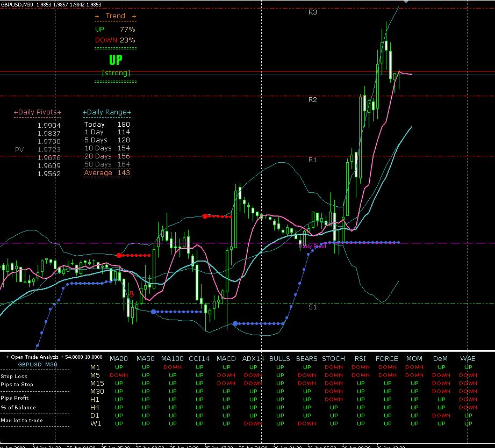Click the FORCE column header
The height and width of the screenshot is (448, 495).
387,359
